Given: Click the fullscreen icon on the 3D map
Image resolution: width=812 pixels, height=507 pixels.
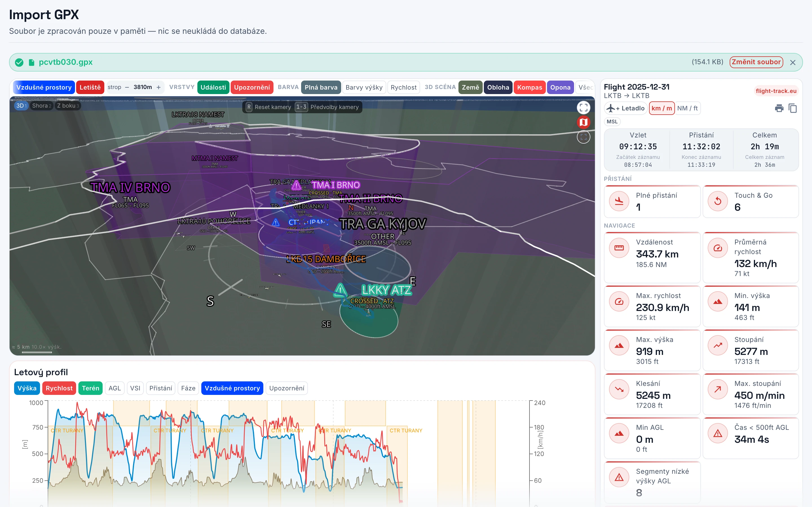Looking at the screenshot, I should point(583,107).
